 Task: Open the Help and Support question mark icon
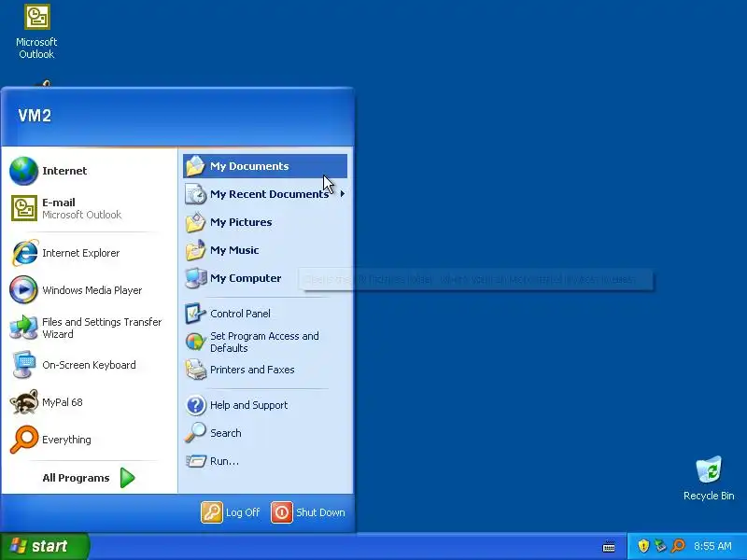195,405
